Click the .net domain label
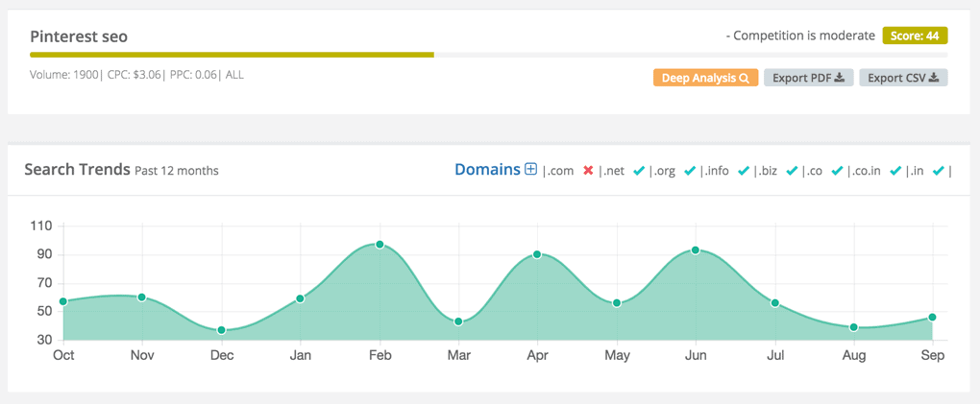The height and width of the screenshot is (404, 980). (x=614, y=171)
